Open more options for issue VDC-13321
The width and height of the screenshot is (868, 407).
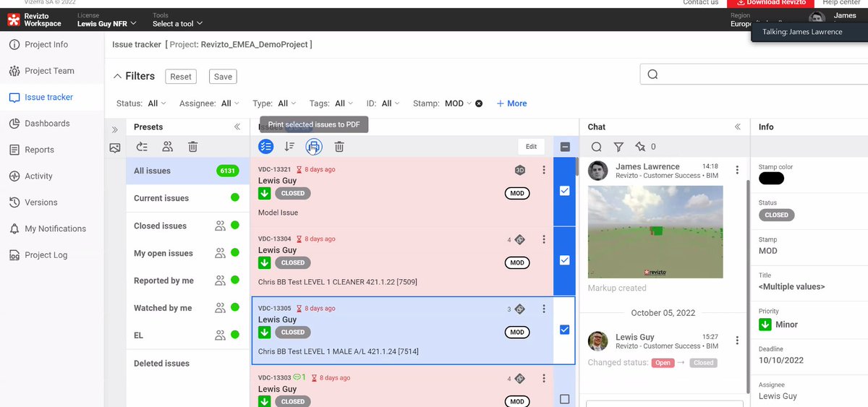544,170
